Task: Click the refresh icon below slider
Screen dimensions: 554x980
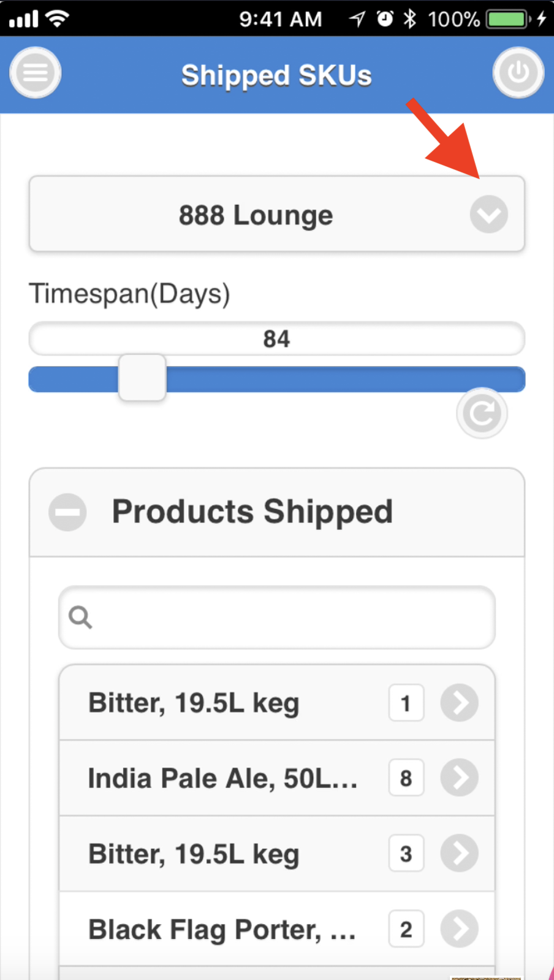Action: (x=482, y=413)
